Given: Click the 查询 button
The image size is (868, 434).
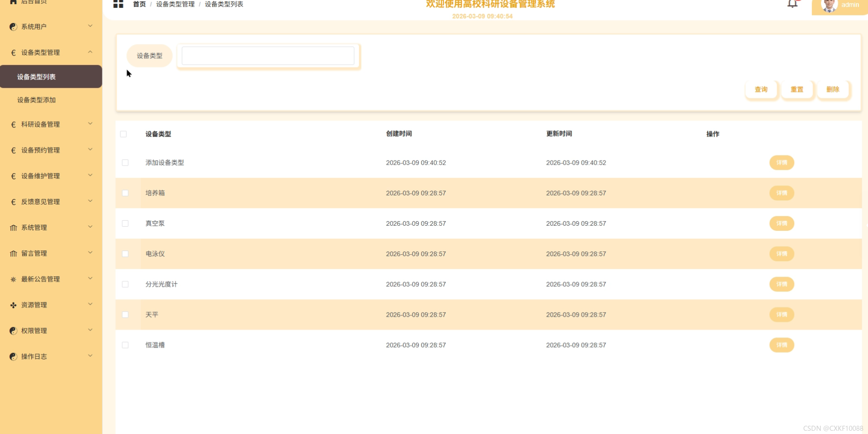Looking at the screenshot, I should [x=761, y=89].
